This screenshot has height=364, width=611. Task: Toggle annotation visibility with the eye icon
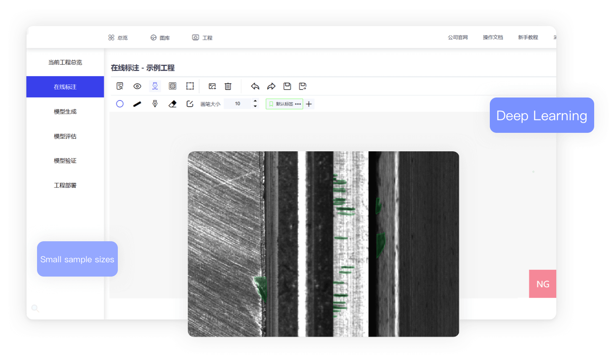(137, 86)
